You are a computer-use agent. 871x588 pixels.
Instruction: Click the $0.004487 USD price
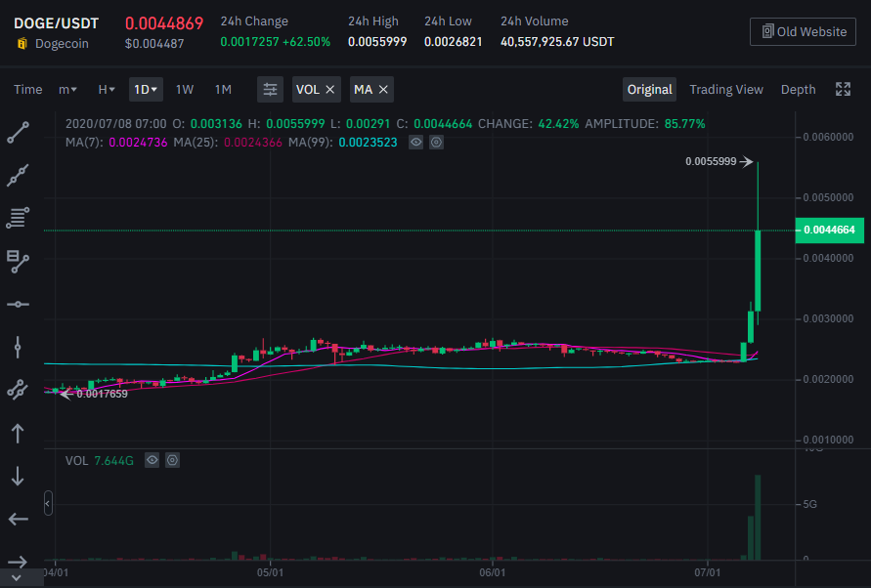pyautogui.click(x=154, y=43)
